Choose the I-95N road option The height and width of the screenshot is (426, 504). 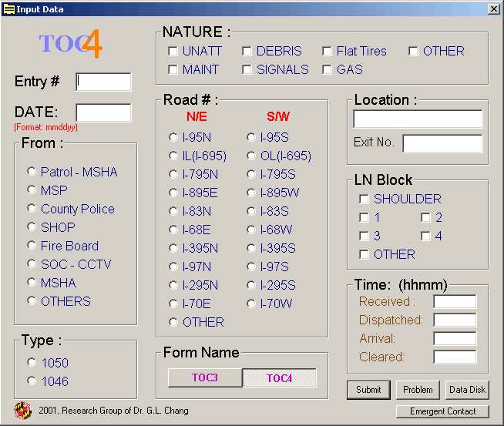click(x=173, y=137)
